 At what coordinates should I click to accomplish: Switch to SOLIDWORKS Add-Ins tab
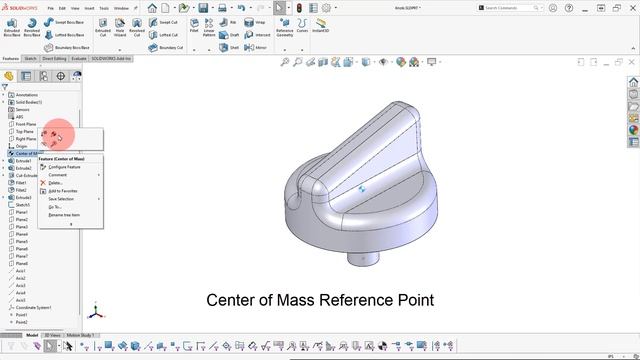111,59
